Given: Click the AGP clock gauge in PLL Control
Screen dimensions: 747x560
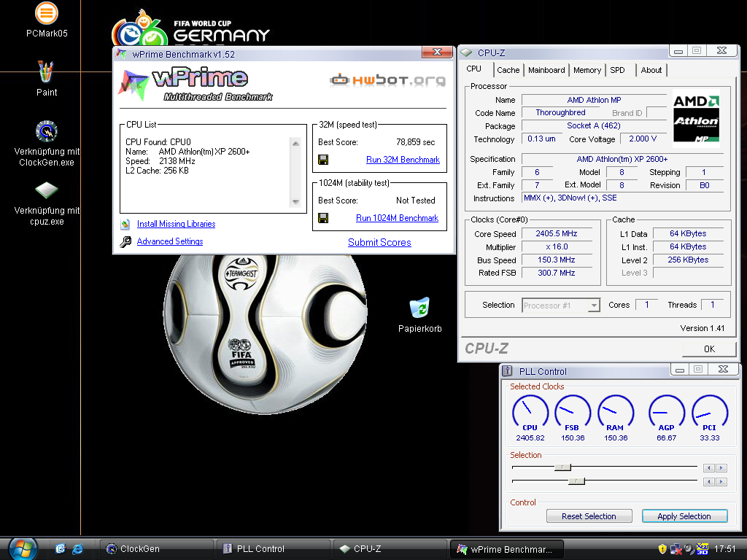Looking at the screenshot, I should click(667, 413).
